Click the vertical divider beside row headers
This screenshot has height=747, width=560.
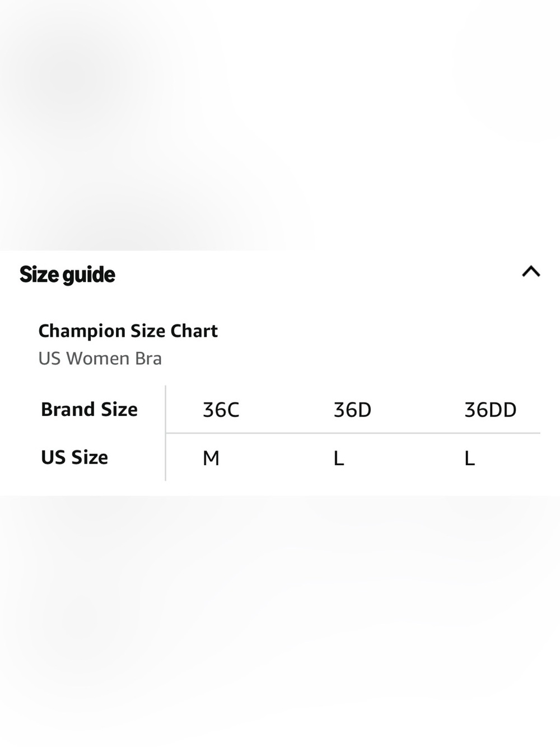pos(166,433)
